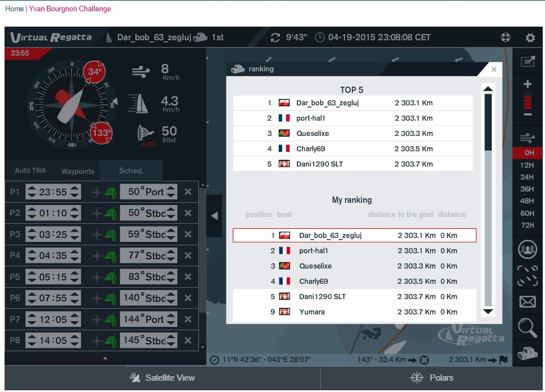
Task: Open the Polars view
Action: pos(431,378)
